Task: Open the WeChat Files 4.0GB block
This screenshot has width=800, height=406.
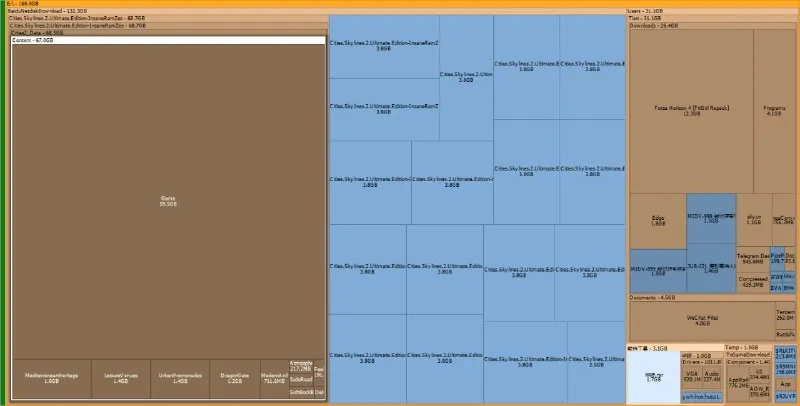Action: [x=700, y=320]
